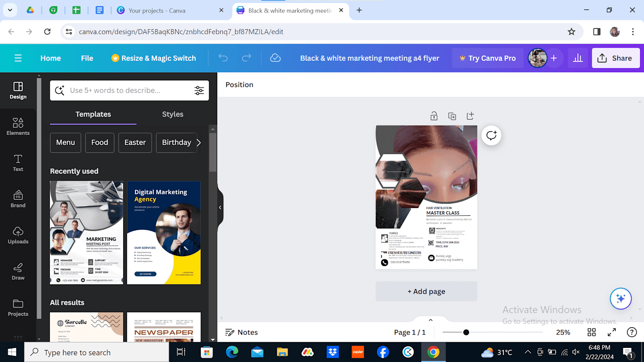
Task: Open the File menu
Action: coord(87,58)
